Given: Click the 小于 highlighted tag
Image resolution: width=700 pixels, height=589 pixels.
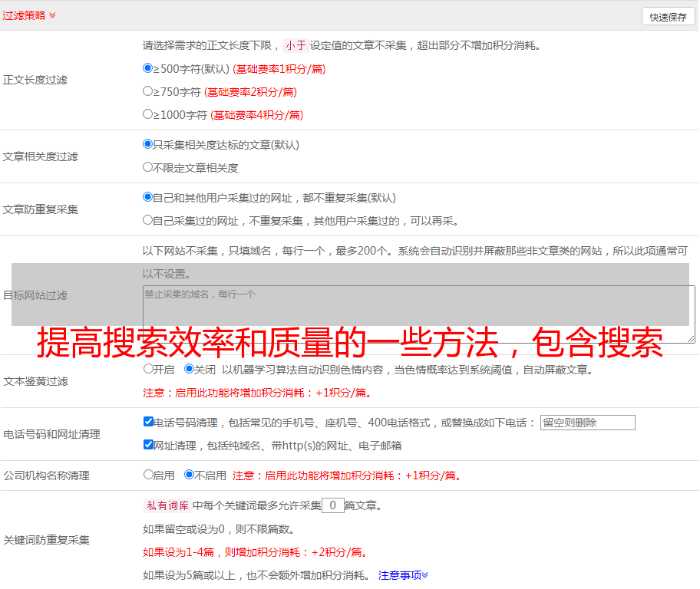Looking at the screenshot, I should 296,45.
